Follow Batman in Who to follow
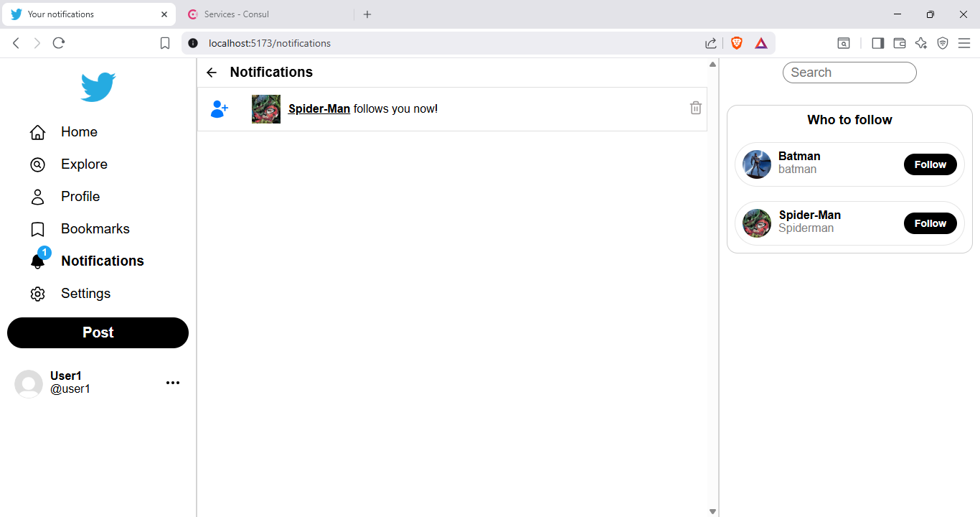980x517 pixels. tap(930, 164)
